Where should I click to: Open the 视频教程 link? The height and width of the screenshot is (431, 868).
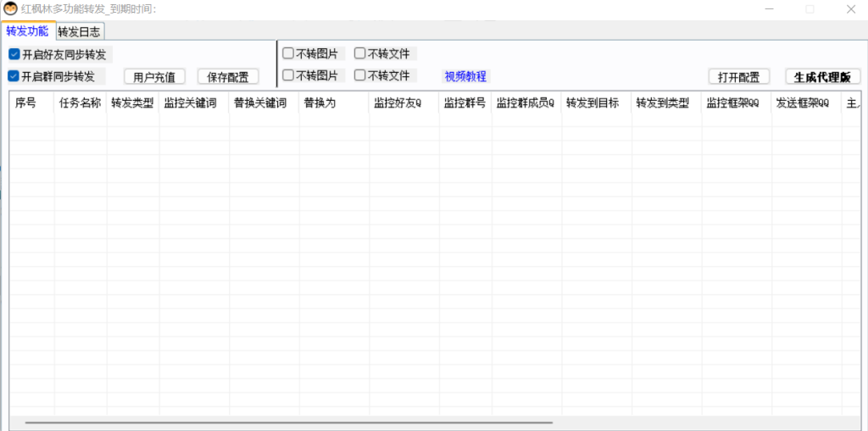point(465,76)
